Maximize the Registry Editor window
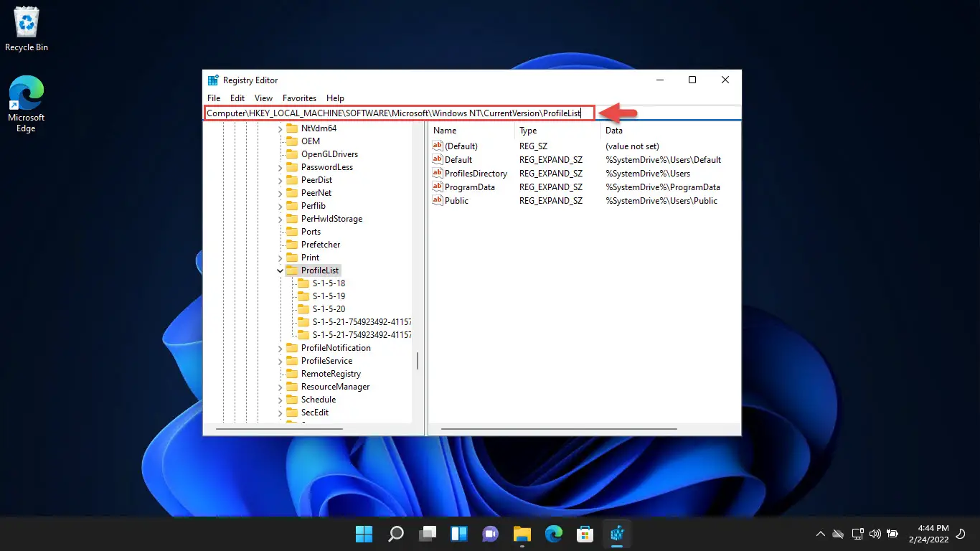980x551 pixels. click(692, 80)
